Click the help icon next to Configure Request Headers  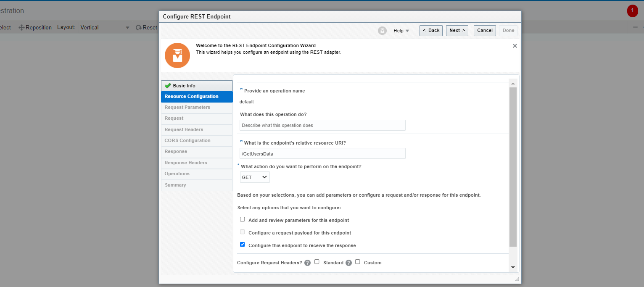pos(307,263)
